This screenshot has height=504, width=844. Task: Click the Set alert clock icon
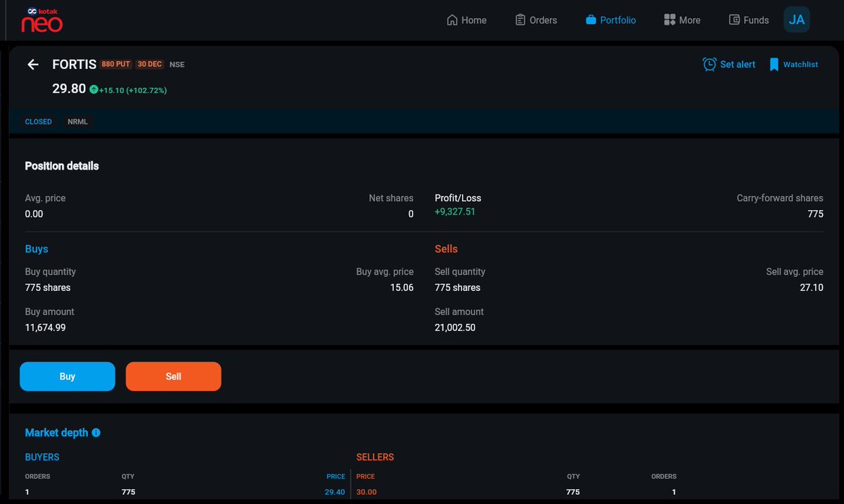710,65
